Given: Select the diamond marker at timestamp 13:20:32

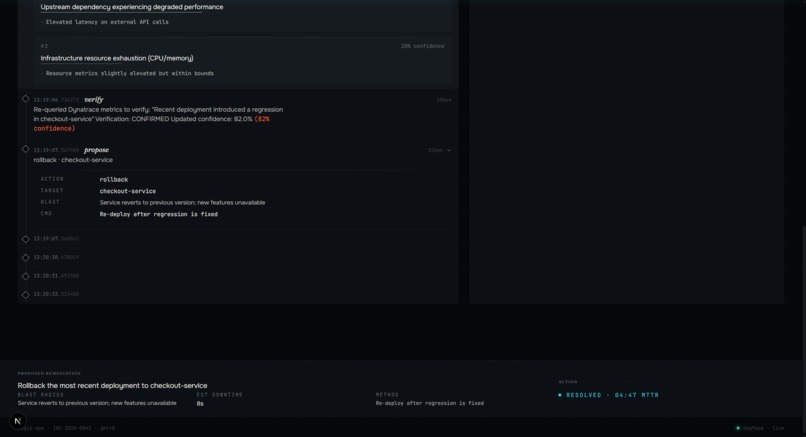Looking at the screenshot, I should point(25,295).
